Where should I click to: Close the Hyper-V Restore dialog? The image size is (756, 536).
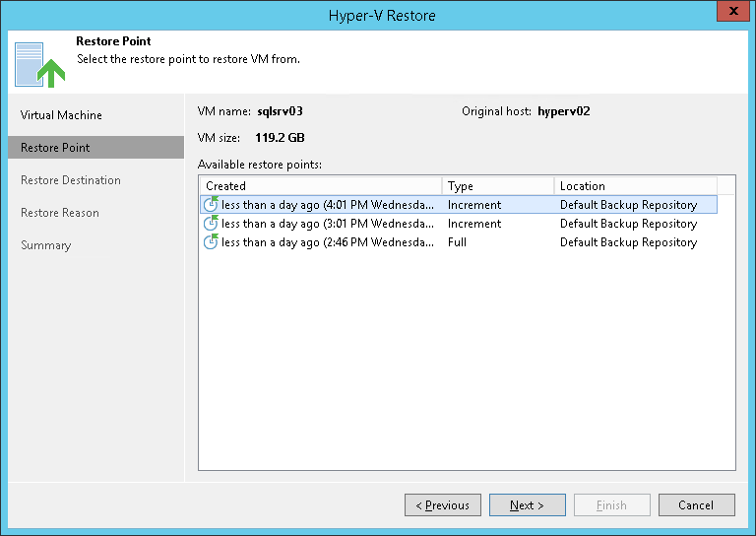tap(730, 14)
